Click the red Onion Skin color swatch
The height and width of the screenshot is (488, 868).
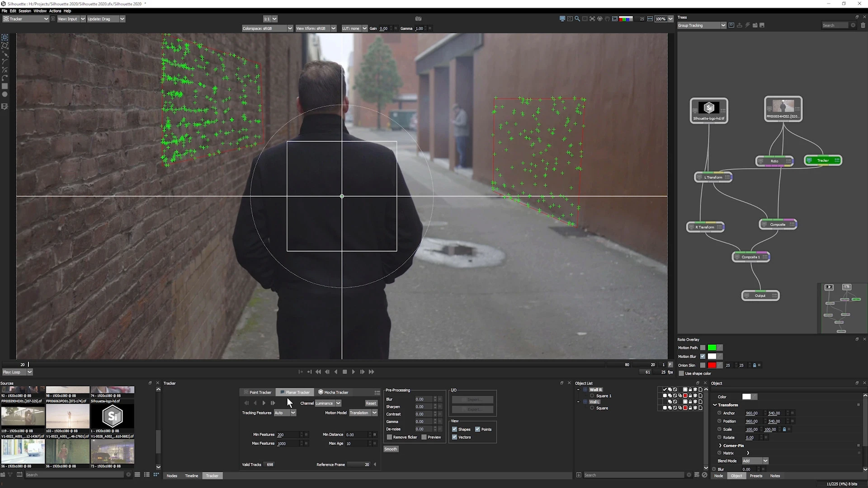coord(712,365)
